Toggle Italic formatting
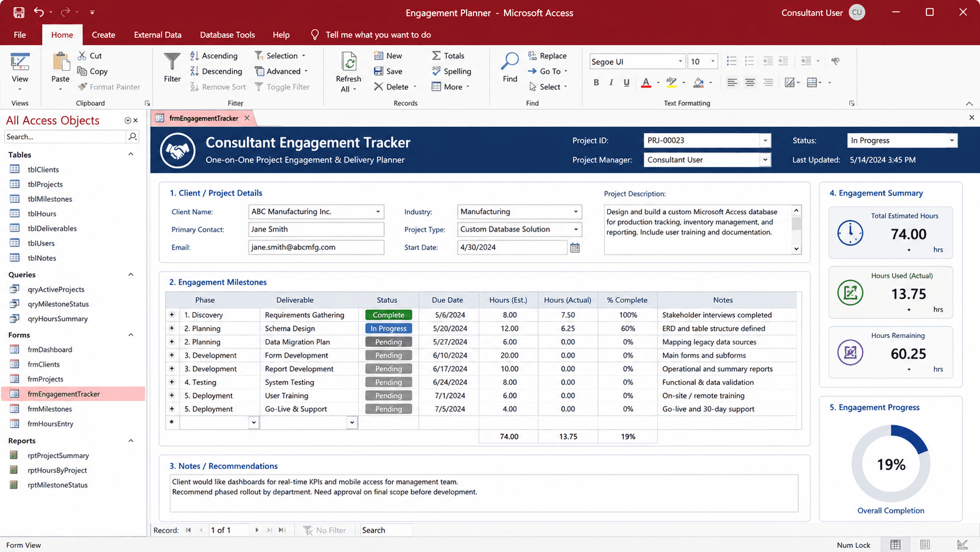The height and width of the screenshot is (552, 980). pos(611,83)
